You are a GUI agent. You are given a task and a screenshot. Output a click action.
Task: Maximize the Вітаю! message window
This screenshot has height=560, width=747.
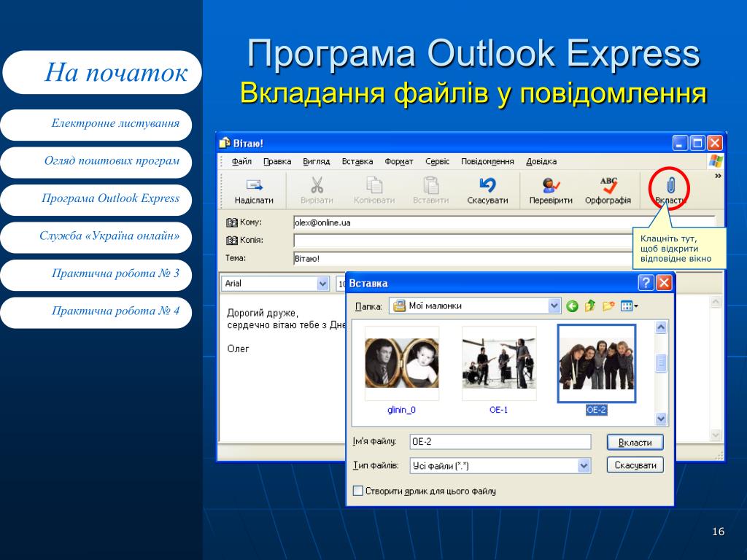pyautogui.click(x=697, y=143)
